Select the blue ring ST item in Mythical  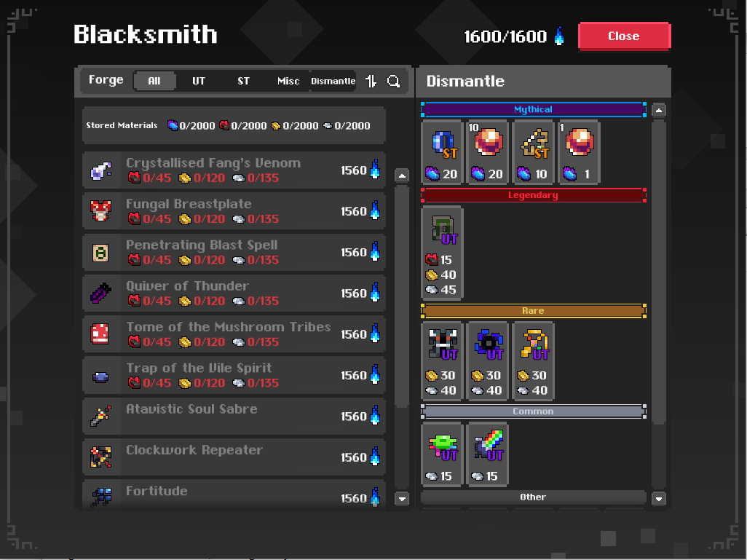click(x=442, y=152)
